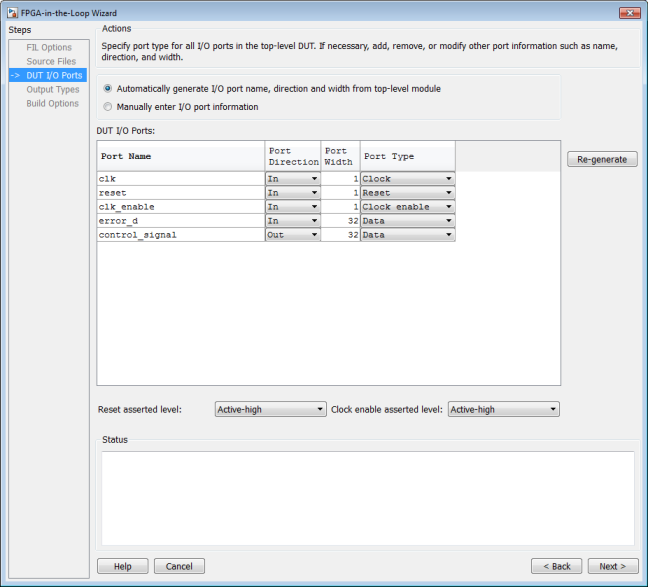Click the error_d port name cell

tap(181, 221)
